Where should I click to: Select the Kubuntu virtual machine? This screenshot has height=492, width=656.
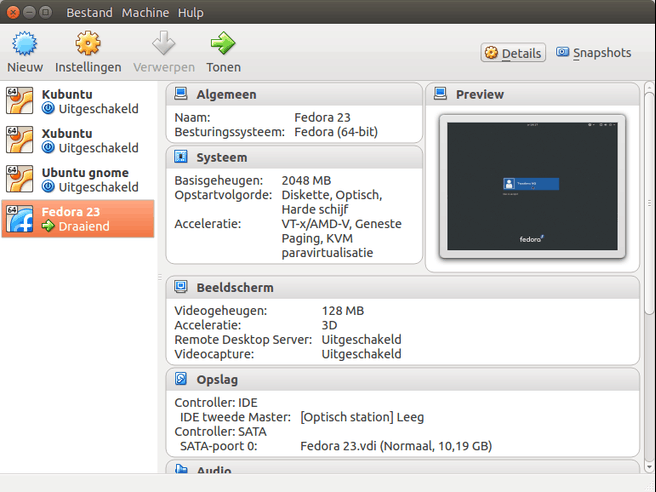coord(78,101)
